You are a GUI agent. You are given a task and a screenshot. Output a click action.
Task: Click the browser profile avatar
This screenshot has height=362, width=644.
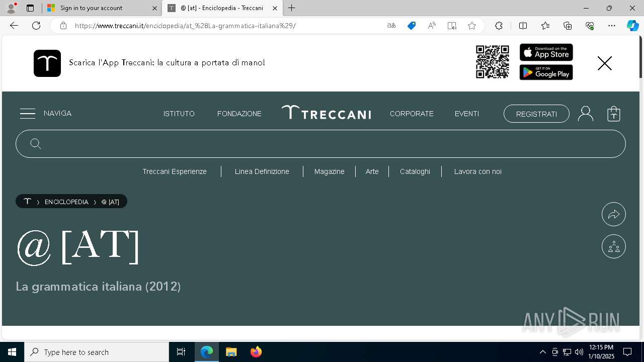pos(11,8)
